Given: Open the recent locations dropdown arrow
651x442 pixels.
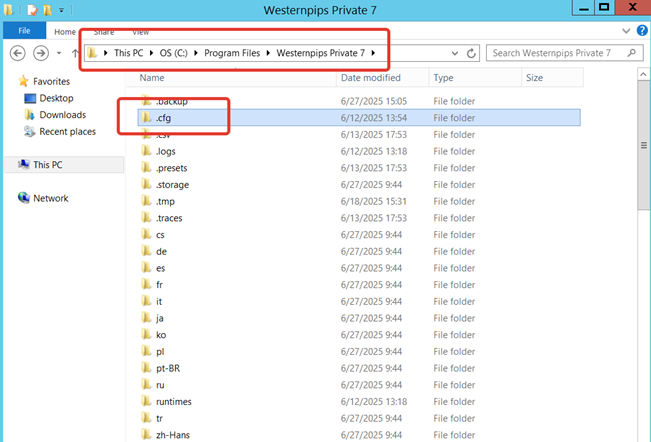Looking at the screenshot, I should (59, 53).
